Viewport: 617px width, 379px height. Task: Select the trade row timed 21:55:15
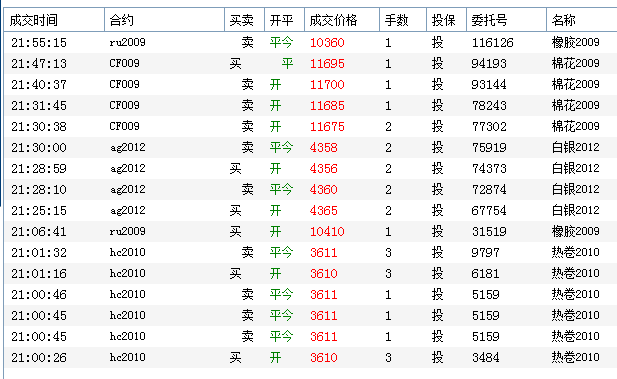click(310, 43)
